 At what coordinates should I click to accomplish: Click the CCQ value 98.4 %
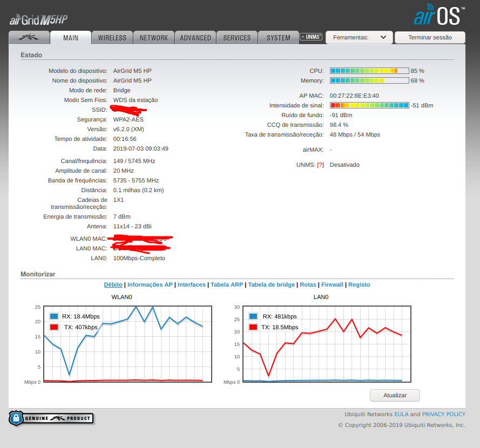pyautogui.click(x=339, y=125)
